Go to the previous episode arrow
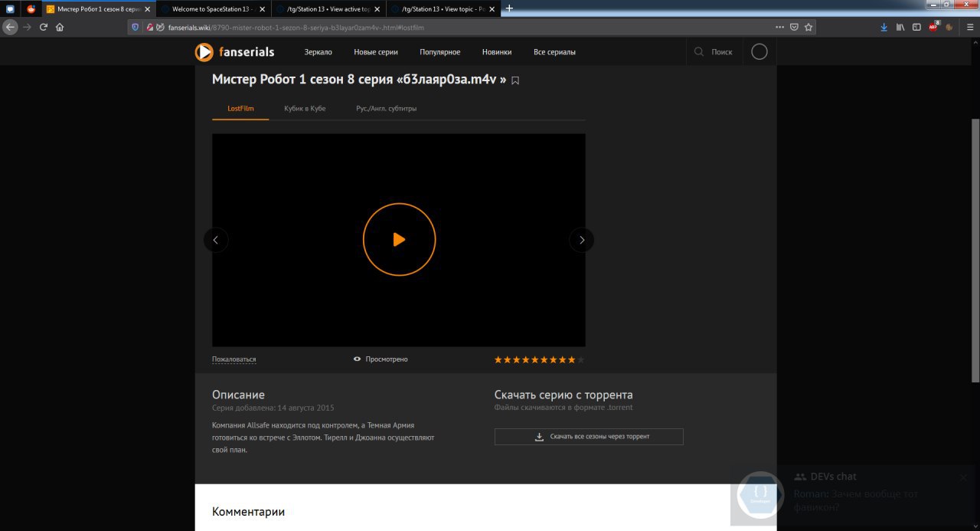The width and height of the screenshot is (980, 531). pyautogui.click(x=216, y=240)
